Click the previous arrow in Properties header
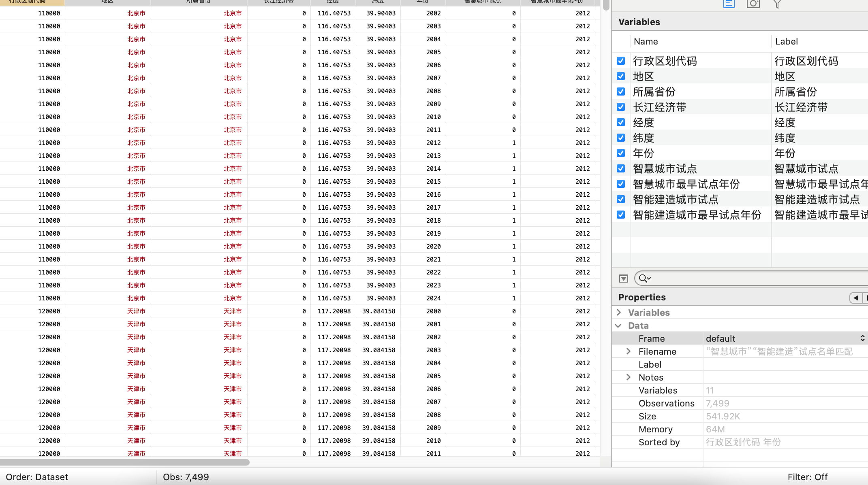Viewport: 868px width, 485px height. [856, 298]
